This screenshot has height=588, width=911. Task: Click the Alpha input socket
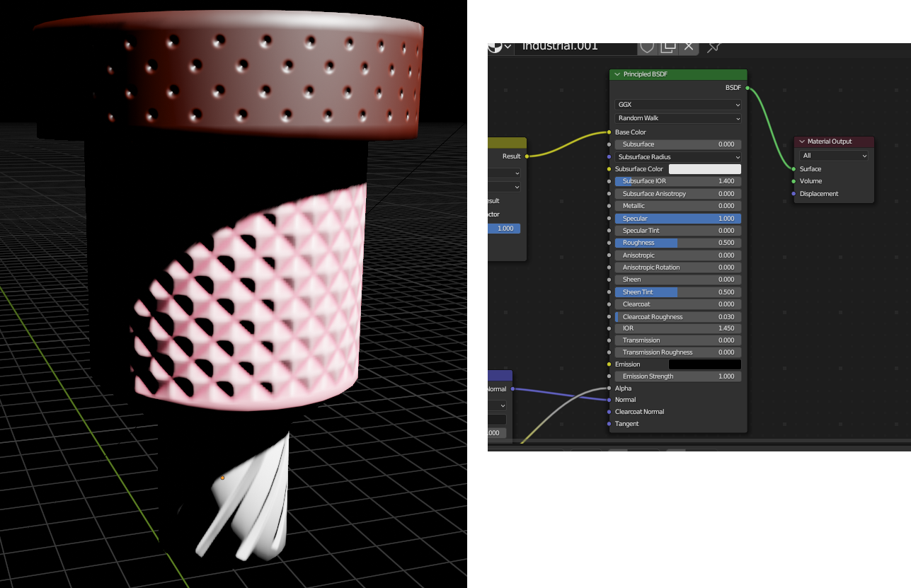[x=609, y=388]
